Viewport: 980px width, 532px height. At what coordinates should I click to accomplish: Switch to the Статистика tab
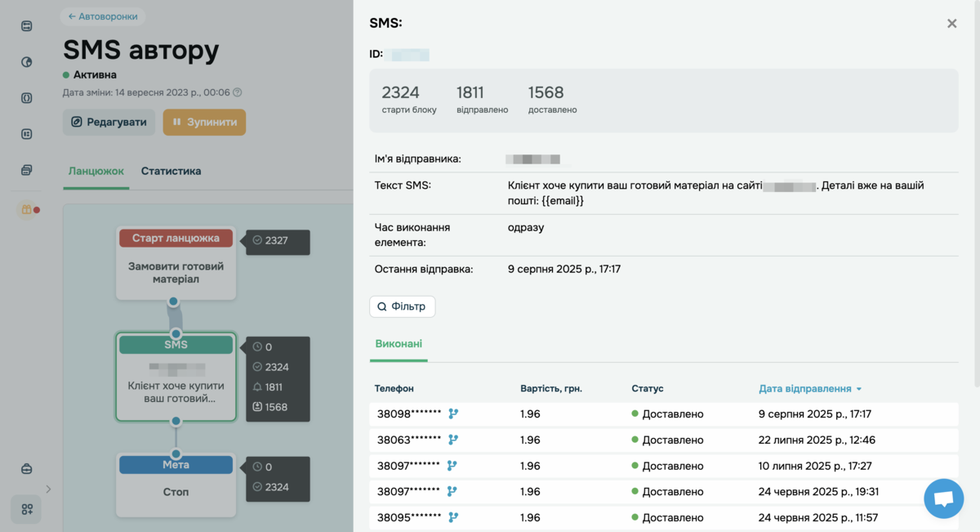point(171,171)
